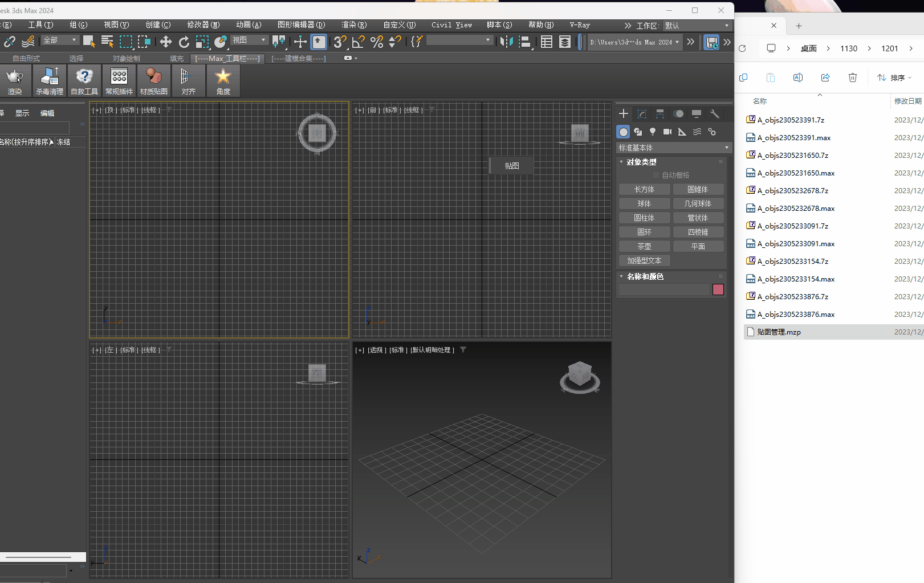Viewport: 924px width, 583px height.
Task: Open the Modify panel tab icon
Action: (642, 114)
